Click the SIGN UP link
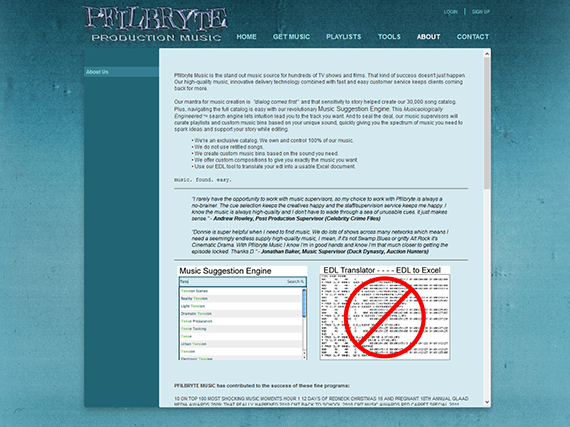The height and width of the screenshot is (427, 570). point(481,12)
